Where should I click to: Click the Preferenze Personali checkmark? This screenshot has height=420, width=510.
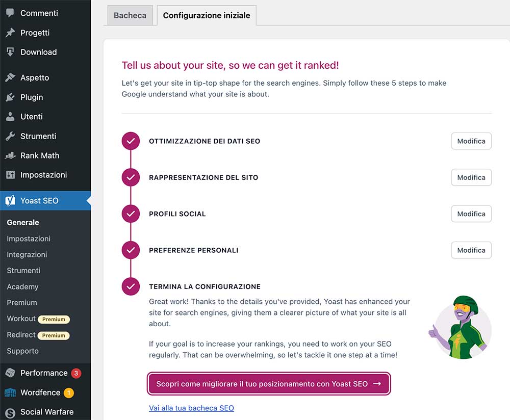131,250
